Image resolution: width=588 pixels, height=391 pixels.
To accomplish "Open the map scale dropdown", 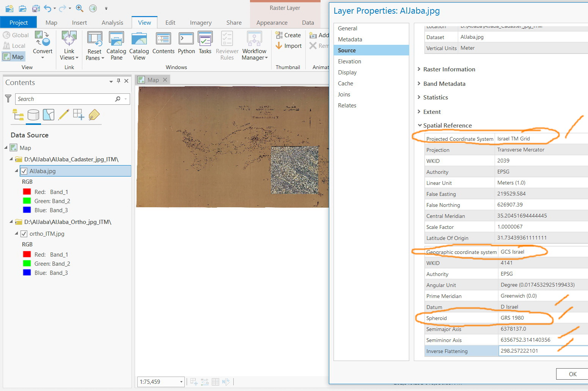I will click(x=181, y=382).
